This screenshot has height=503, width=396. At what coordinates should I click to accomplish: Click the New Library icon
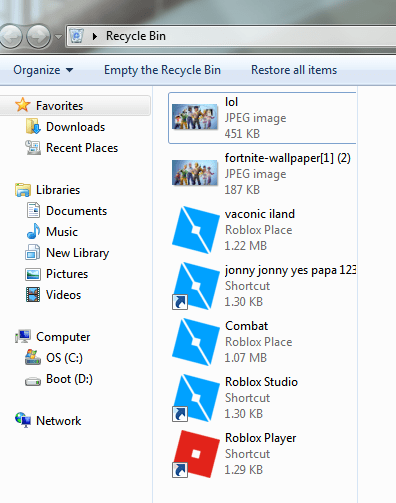pos(33,252)
